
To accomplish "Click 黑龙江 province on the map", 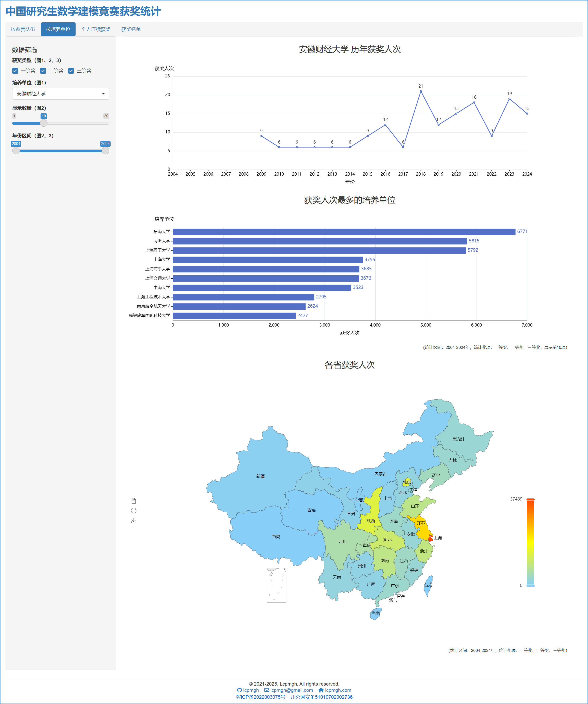I will click(459, 439).
